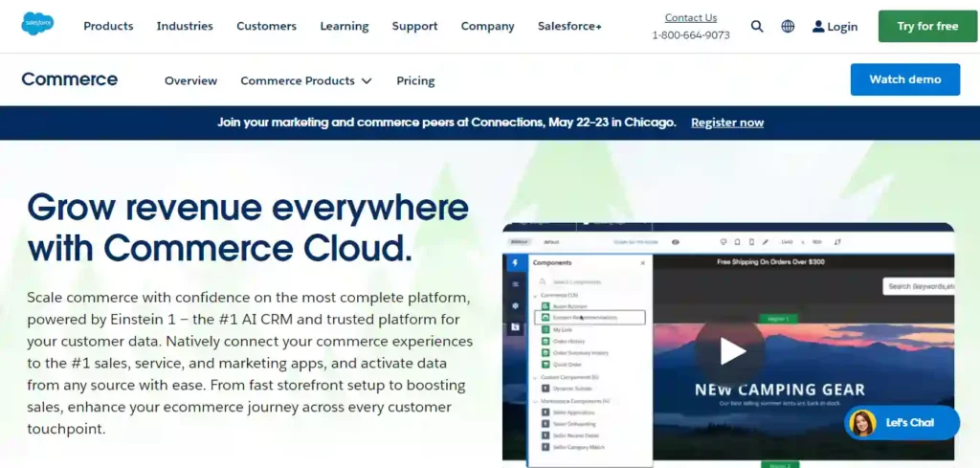Open the Learning menu
This screenshot has height=468, width=980.
point(345,26)
